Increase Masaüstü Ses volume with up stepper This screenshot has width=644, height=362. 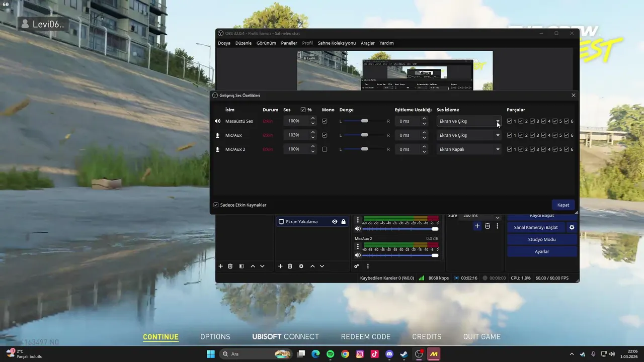click(x=313, y=119)
